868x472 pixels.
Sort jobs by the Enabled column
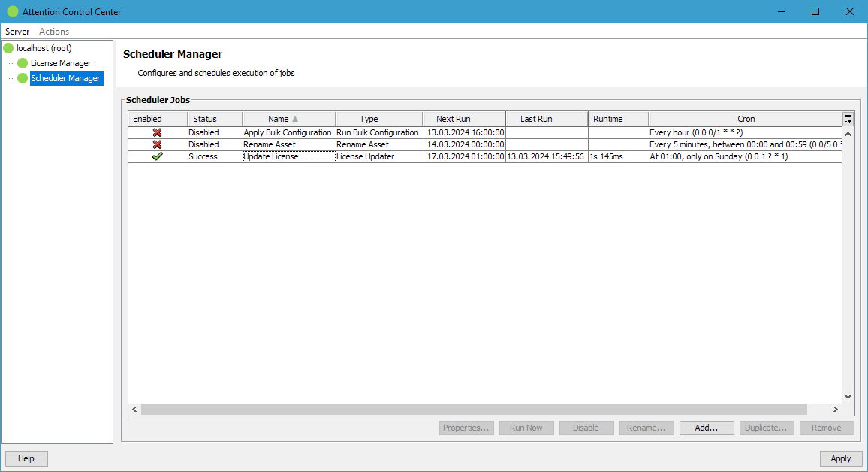[158, 119]
